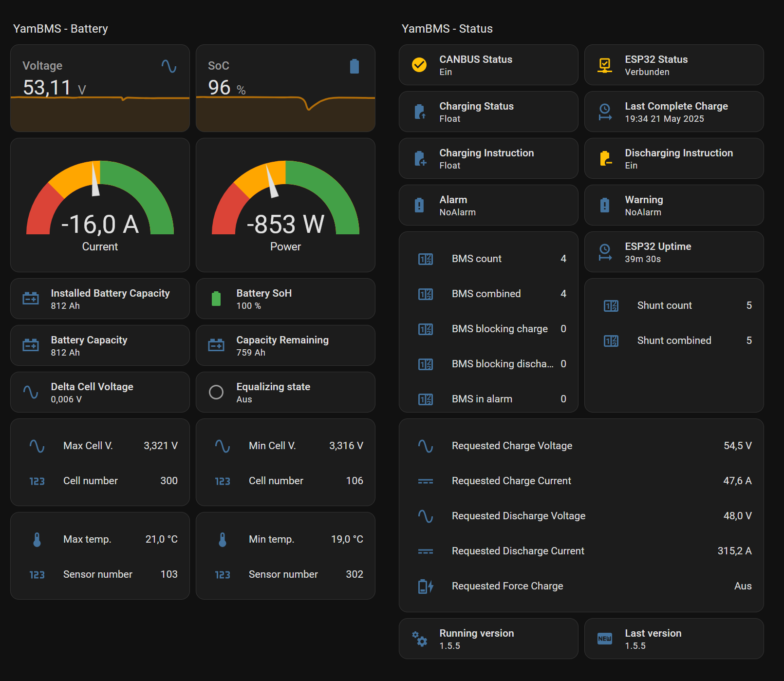Click the Running version gears icon

(x=419, y=639)
